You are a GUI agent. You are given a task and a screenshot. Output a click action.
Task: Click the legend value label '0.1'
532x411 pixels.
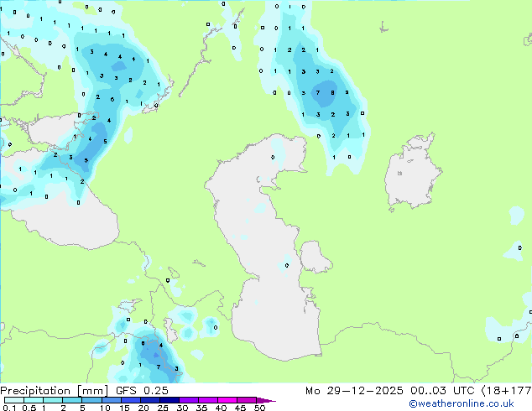[x=9, y=408]
